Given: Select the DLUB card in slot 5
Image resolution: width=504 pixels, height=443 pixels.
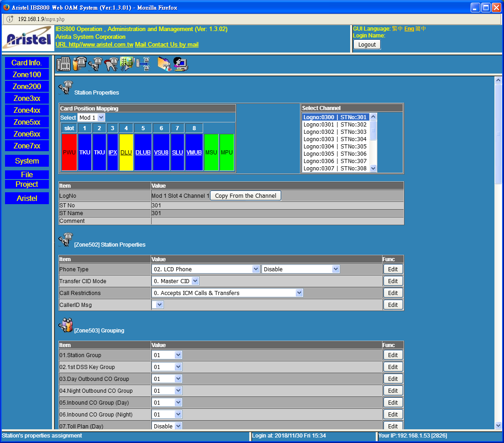Looking at the screenshot, I should [143, 152].
